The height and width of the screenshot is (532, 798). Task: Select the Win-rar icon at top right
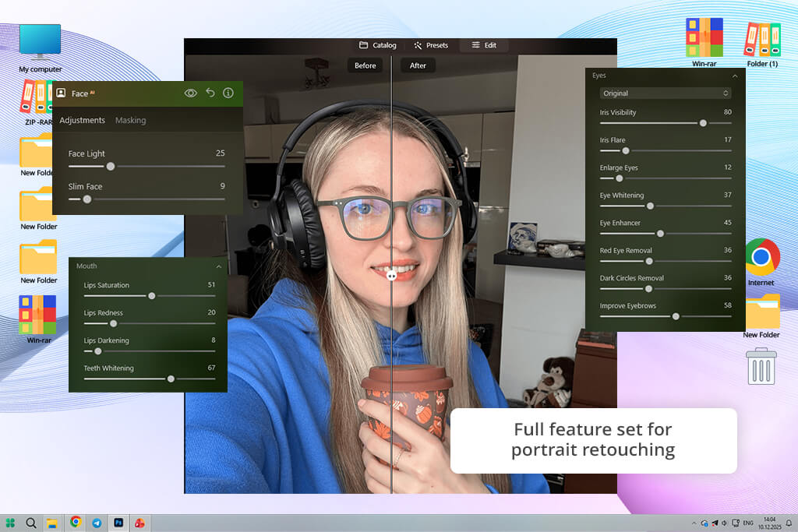pyautogui.click(x=704, y=42)
